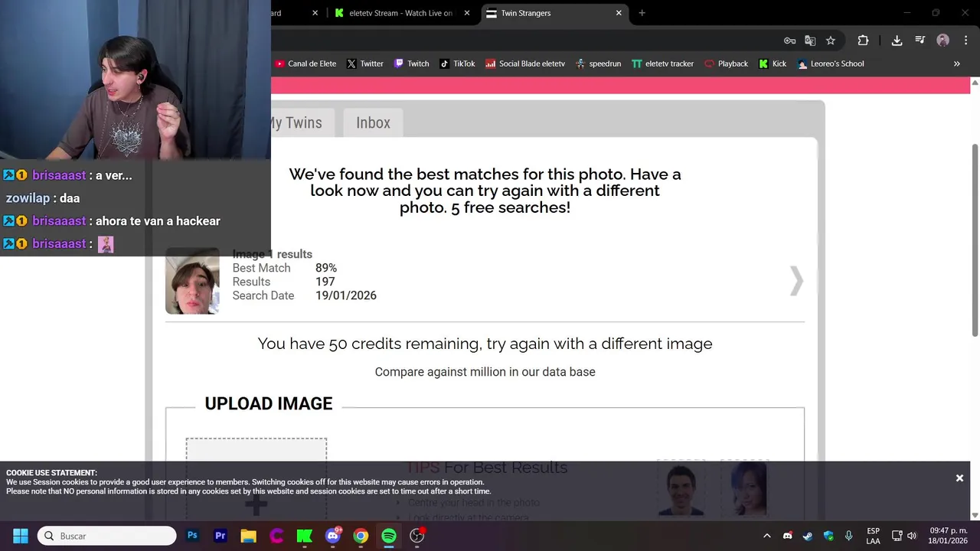Click the Discord system tray icon

point(787,536)
